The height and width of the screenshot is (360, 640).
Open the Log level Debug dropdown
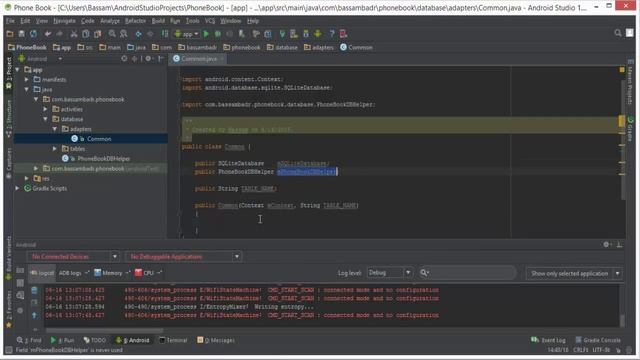point(389,273)
